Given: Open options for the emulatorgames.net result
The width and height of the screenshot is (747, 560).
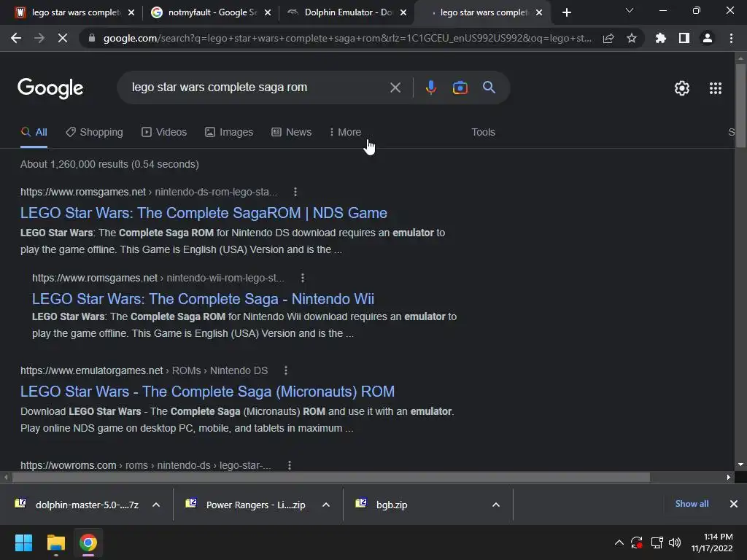Looking at the screenshot, I should coord(286,370).
